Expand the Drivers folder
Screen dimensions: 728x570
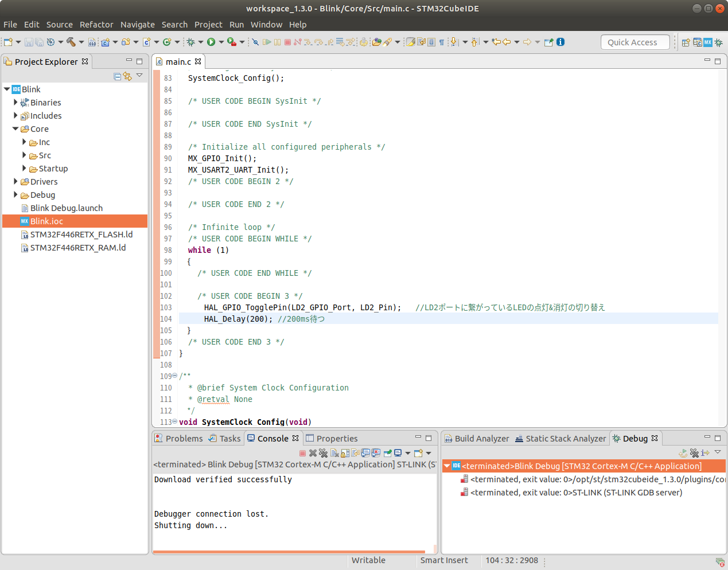click(x=15, y=182)
